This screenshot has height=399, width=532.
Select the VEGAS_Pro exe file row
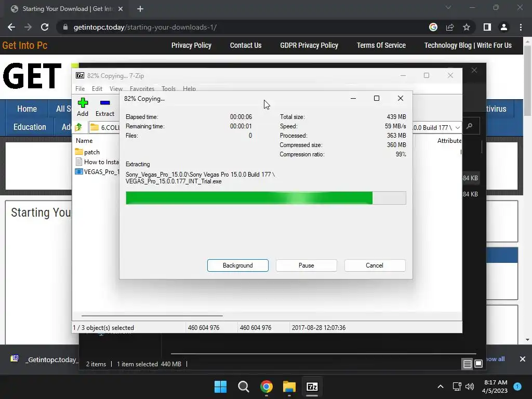[x=97, y=171]
